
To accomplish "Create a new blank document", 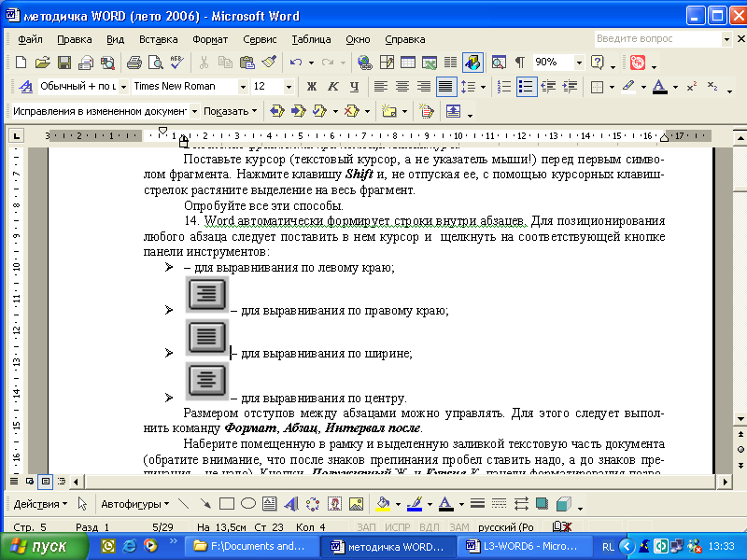I will (x=21, y=63).
